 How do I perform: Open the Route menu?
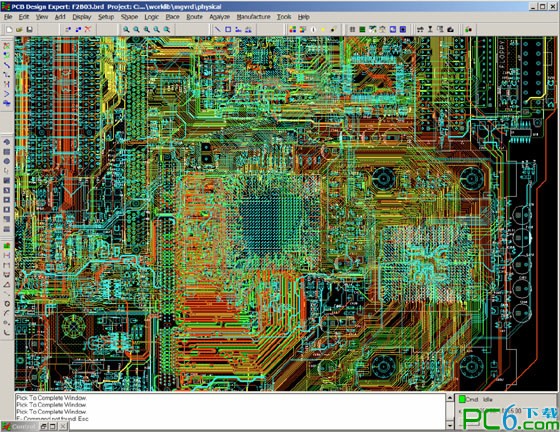[x=194, y=17]
